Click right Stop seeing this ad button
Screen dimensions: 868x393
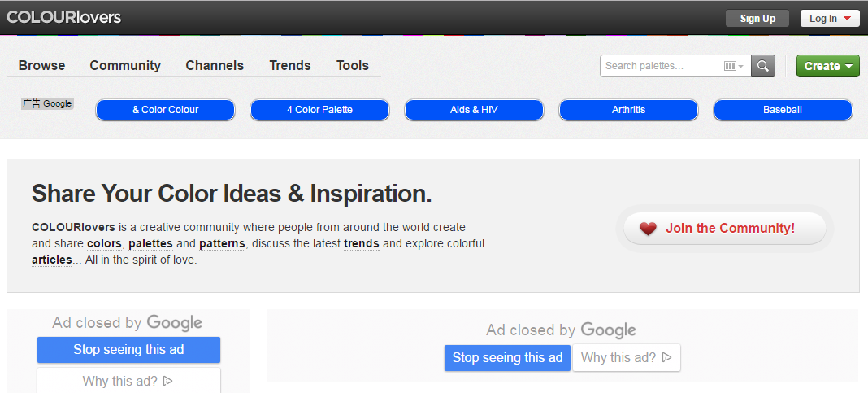click(x=507, y=357)
